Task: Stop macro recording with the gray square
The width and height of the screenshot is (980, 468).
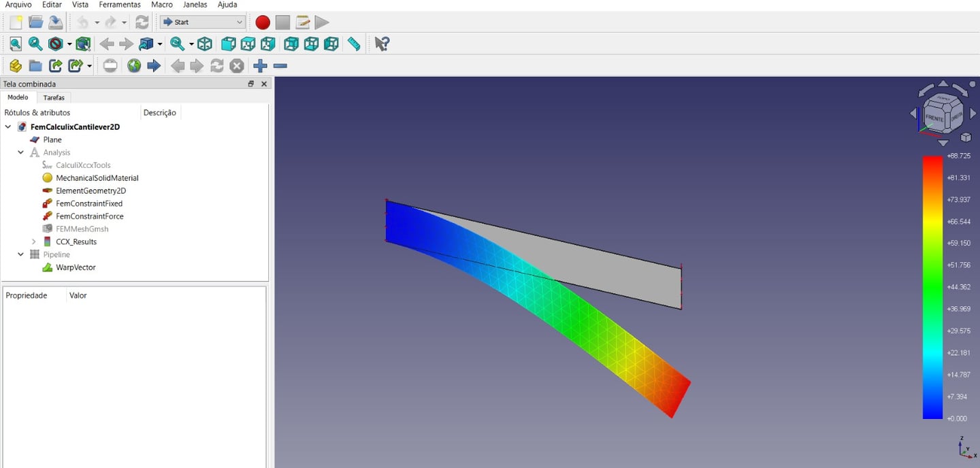Action: click(282, 22)
